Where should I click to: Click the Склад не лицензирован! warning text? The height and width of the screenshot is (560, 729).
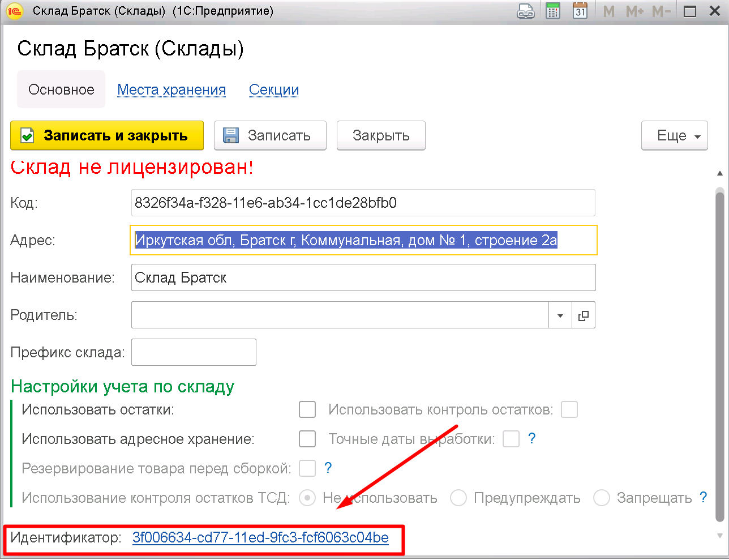tap(132, 167)
